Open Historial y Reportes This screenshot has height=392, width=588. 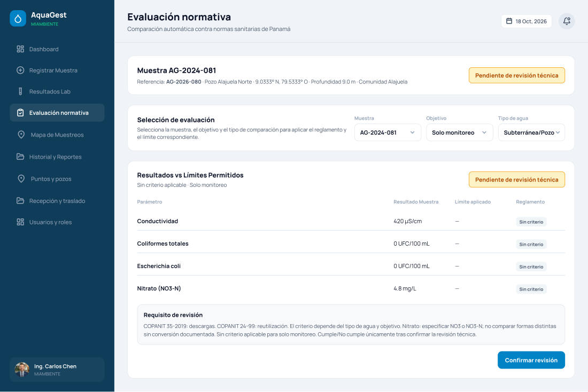pyautogui.click(x=57, y=156)
